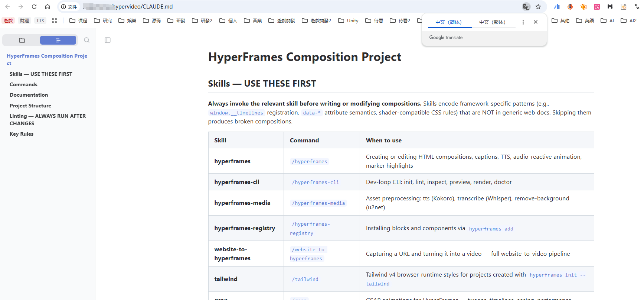644x300 pixels.
Task: Open the 遊戲開發 bookmark folder
Action: pos(282,20)
